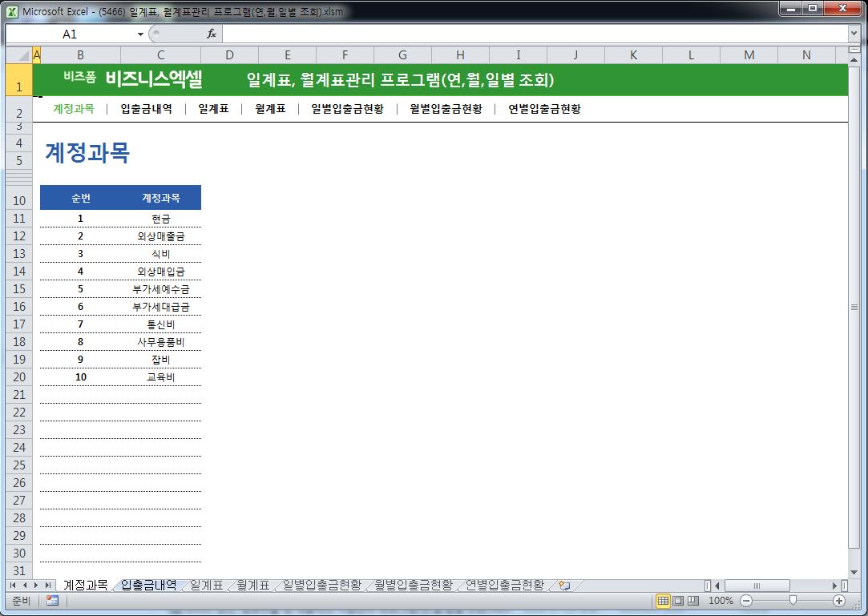Select the cell with sequence number 10
Screen dimensions: 868x616
tap(81, 377)
